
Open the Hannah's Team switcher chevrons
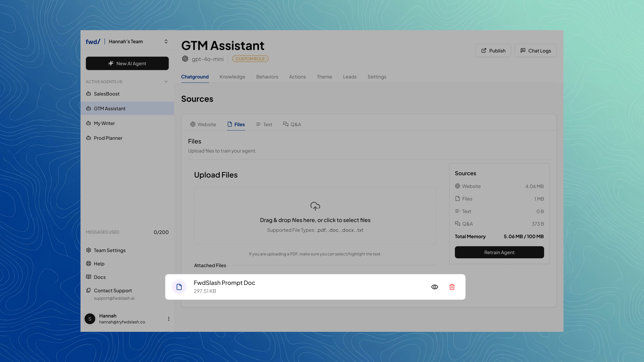point(166,42)
